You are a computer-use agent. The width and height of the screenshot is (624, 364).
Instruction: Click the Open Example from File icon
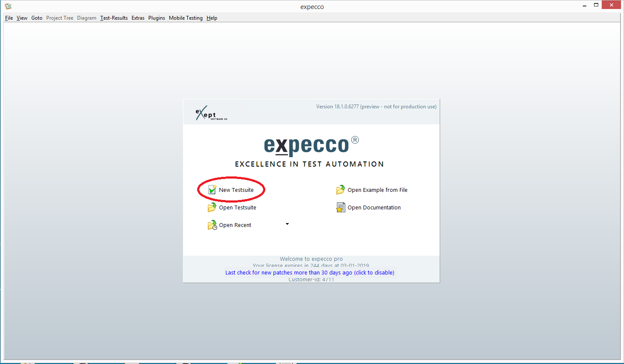(341, 190)
